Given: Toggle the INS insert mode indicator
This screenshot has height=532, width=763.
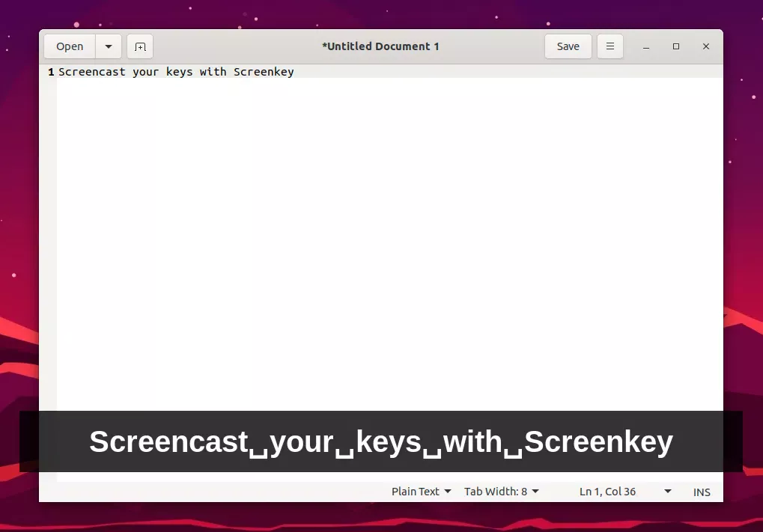Looking at the screenshot, I should click(702, 492).
